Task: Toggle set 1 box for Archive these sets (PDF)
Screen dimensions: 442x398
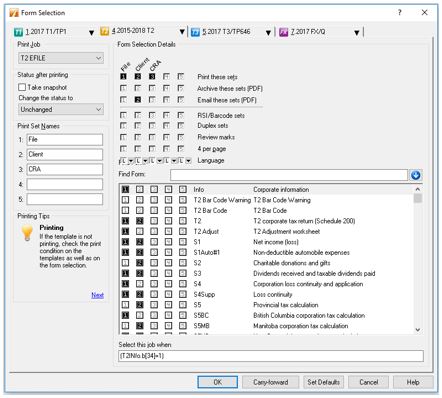Action: 123,88
